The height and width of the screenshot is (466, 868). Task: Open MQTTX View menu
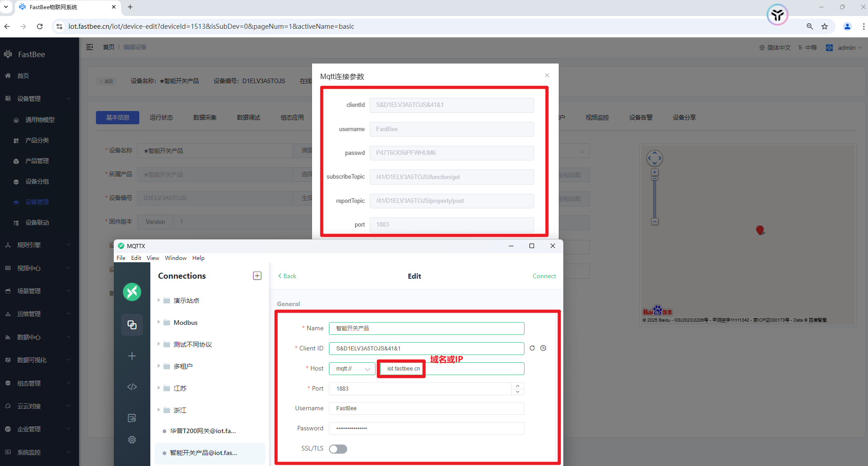click(x=153, y=258)
